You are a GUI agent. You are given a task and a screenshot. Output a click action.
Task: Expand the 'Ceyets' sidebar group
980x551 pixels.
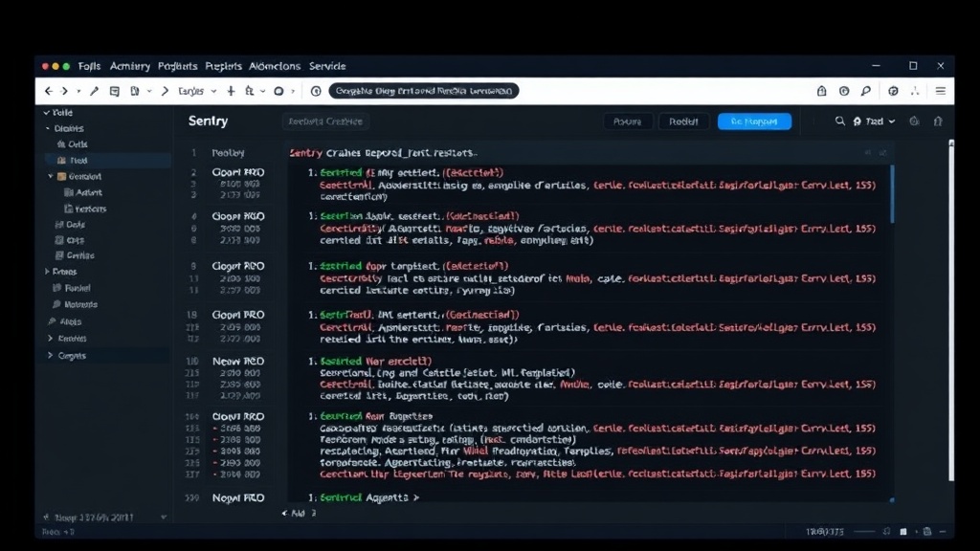point(51,356)
